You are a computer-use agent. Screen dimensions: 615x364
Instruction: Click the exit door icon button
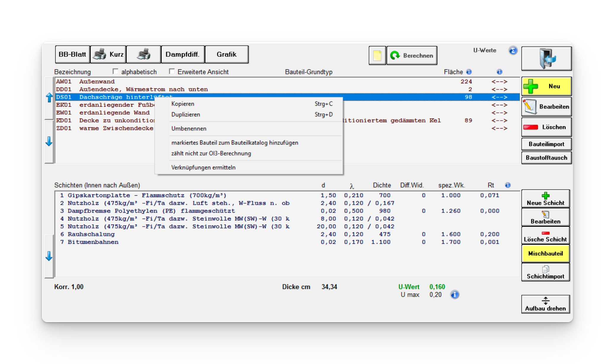[x=546, y=58]
